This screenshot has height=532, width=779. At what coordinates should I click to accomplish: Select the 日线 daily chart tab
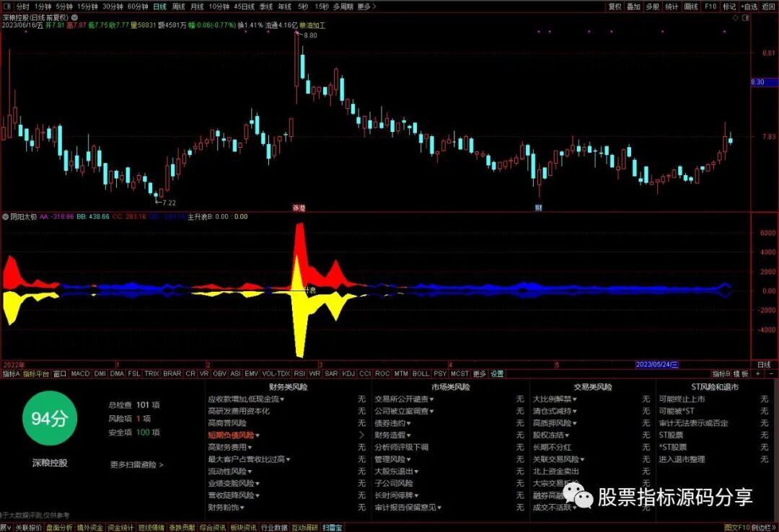[x=160, y=6]
